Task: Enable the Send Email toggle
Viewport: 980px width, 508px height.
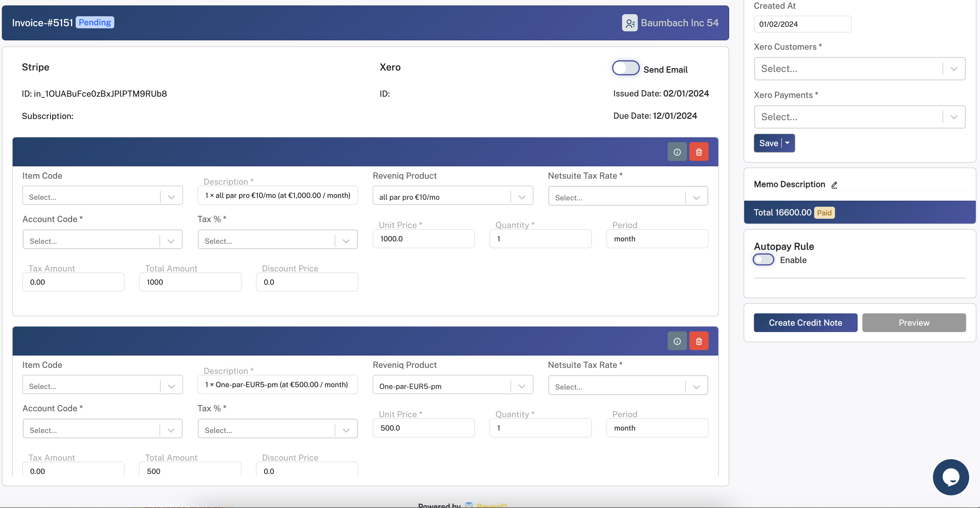Action: 625,68
